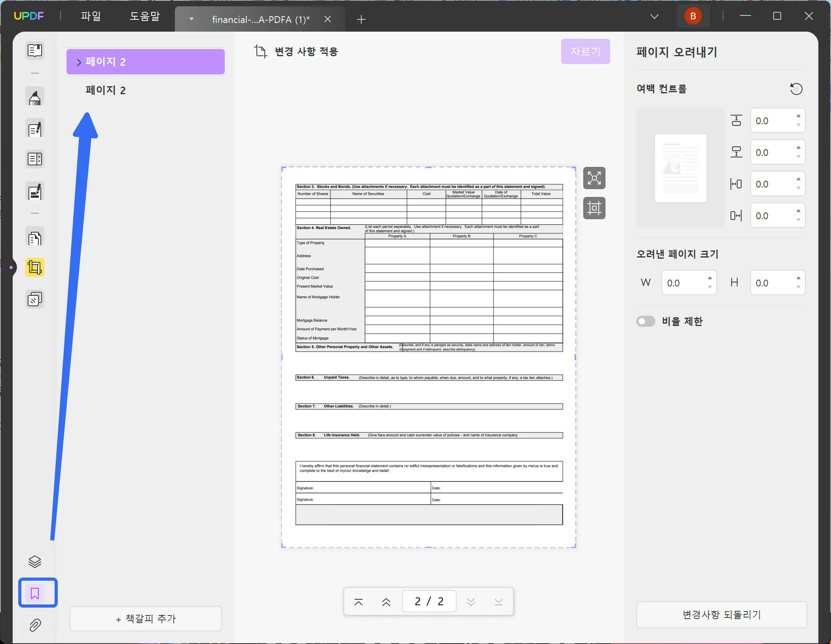Click the fit crop box to content icon

pos(594,208)
